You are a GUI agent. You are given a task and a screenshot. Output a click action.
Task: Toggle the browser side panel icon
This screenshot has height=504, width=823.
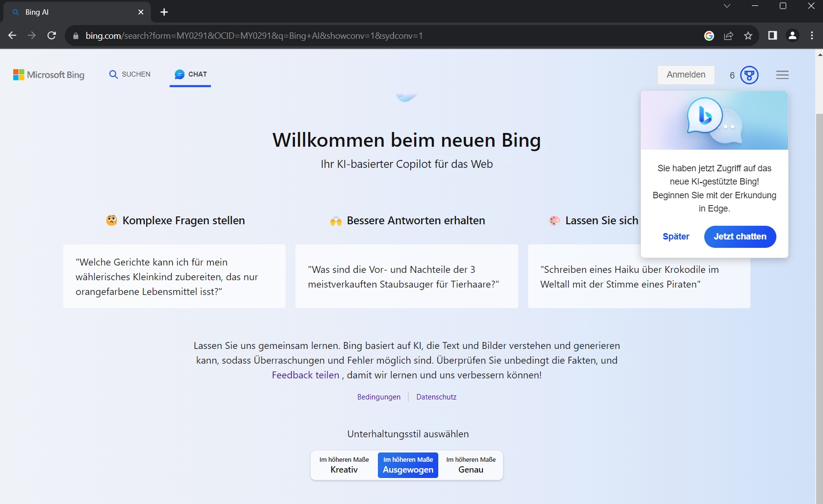(x=772, y=35)
